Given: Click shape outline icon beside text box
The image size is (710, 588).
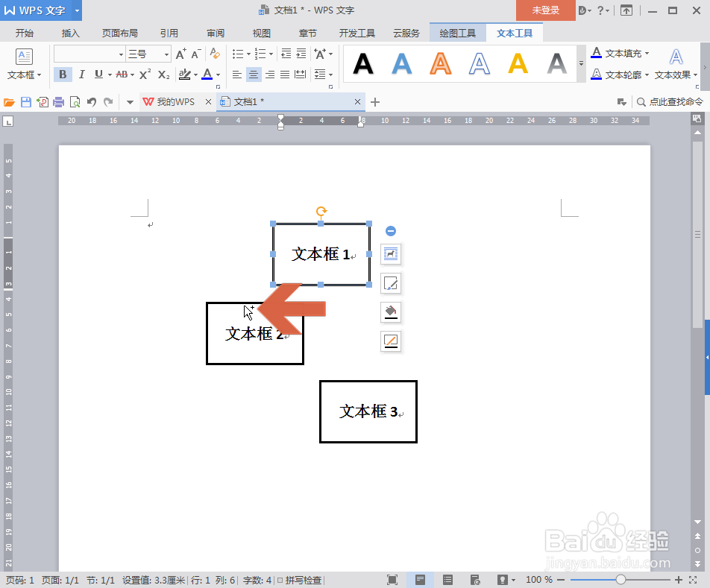Looking at the screenshot, I should point(391,341).
